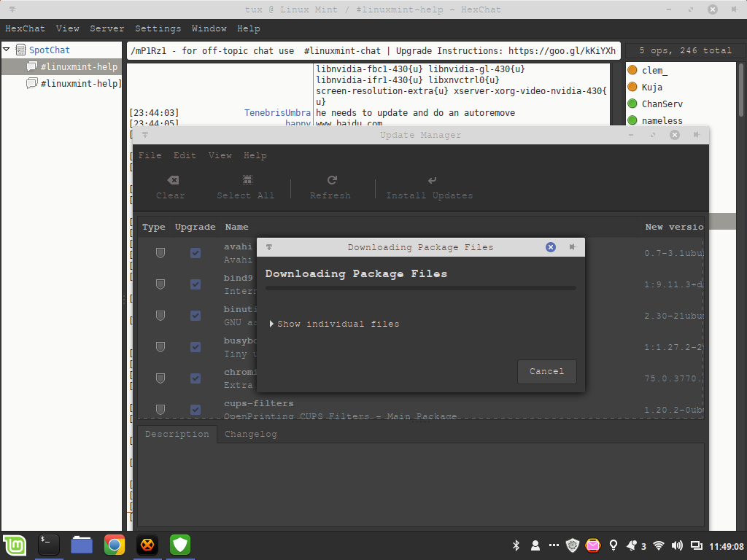Screen dimensions: 747x560
Task: Open Google Chrome from the panel
Action: click(x=115, y=545)
